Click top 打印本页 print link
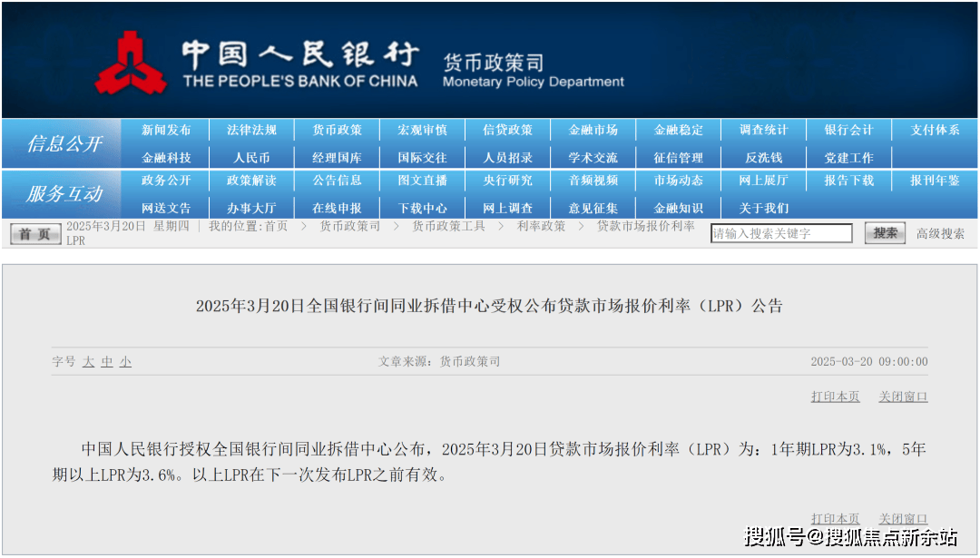The height and width of the screenshot is (558, 980). point(835,396)
